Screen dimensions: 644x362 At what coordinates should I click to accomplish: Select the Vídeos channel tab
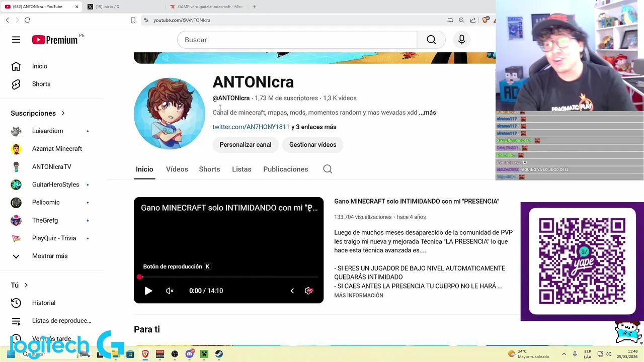click(x=177, y=169)
